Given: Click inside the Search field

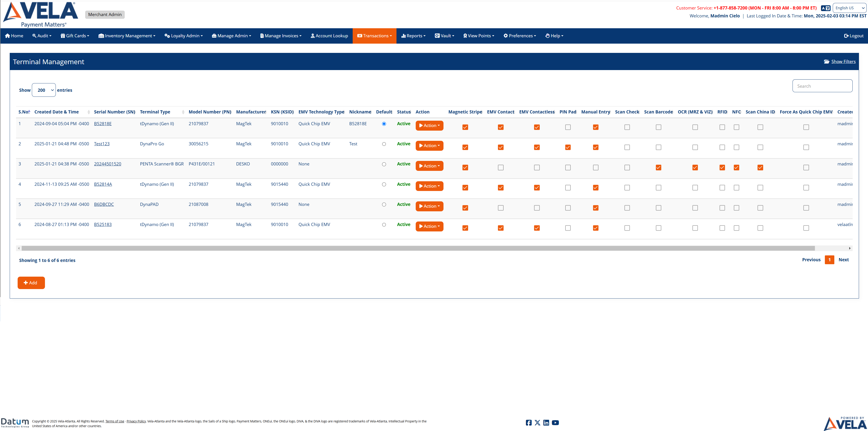Looking at the screenshot, I should [822, 86].
